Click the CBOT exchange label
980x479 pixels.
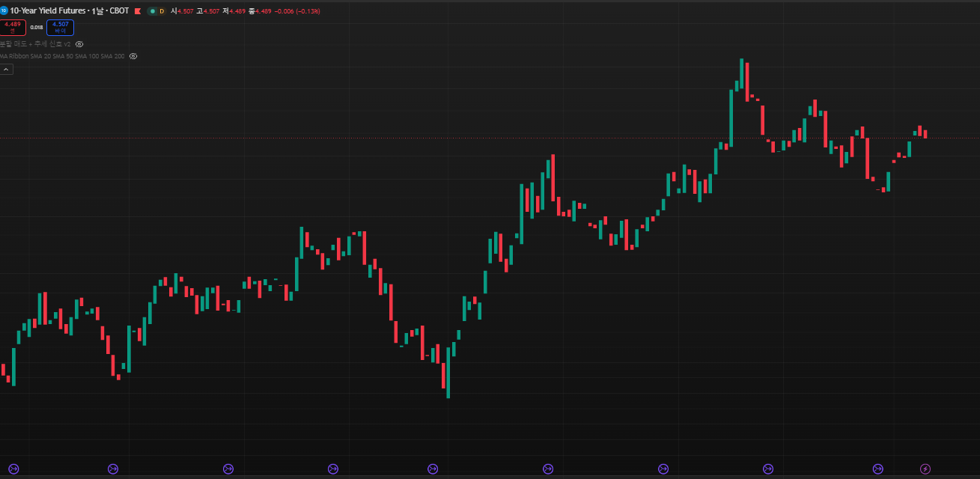119,11
